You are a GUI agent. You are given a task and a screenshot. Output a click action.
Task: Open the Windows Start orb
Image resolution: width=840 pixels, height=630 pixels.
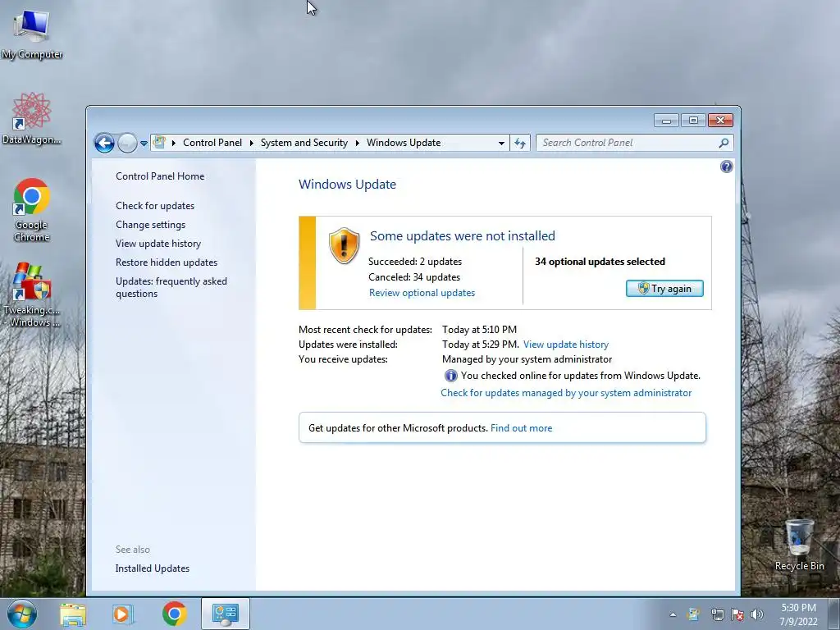pos(22,614)
